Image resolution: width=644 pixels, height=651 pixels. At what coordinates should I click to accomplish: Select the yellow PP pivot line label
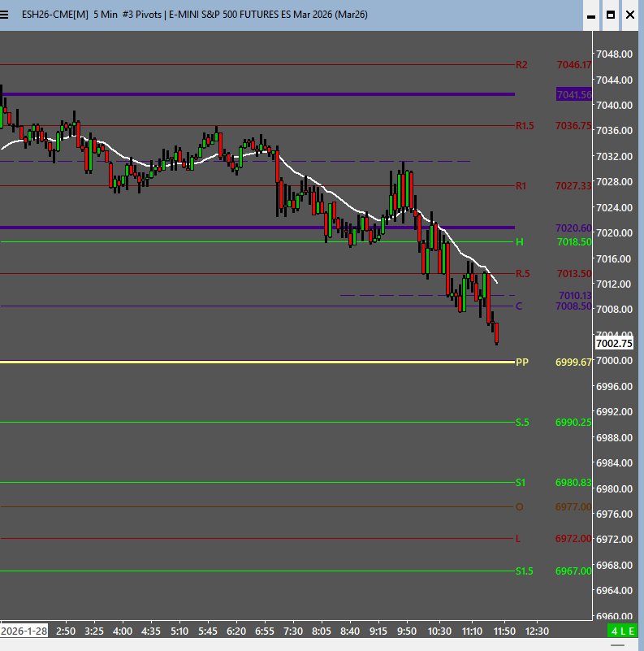point(522,362)
